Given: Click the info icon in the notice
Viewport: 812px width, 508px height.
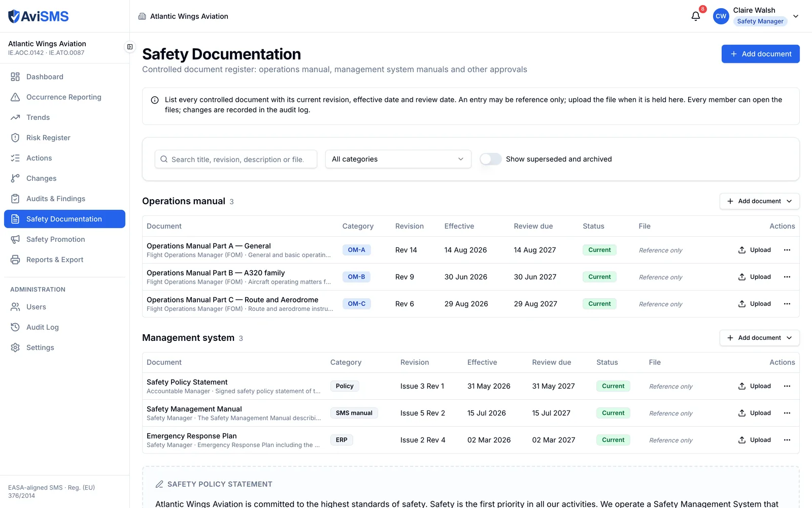Looking at the screenshot, I should (155, 100).
